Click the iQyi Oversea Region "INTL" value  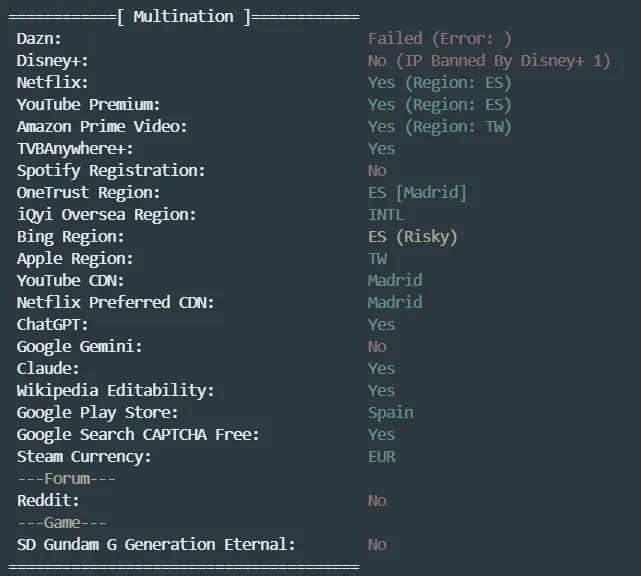click(387, 215)
